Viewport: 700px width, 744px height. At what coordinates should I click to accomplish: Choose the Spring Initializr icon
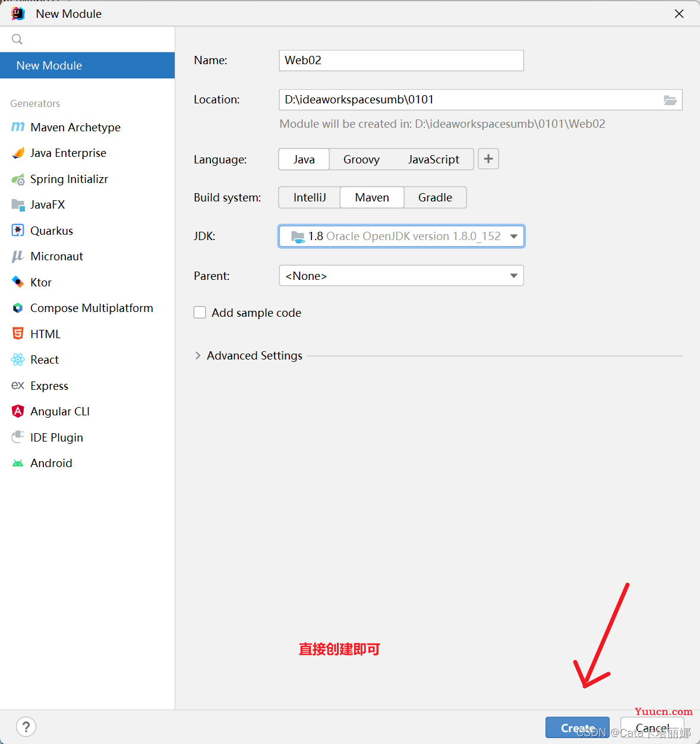(18, 179)
